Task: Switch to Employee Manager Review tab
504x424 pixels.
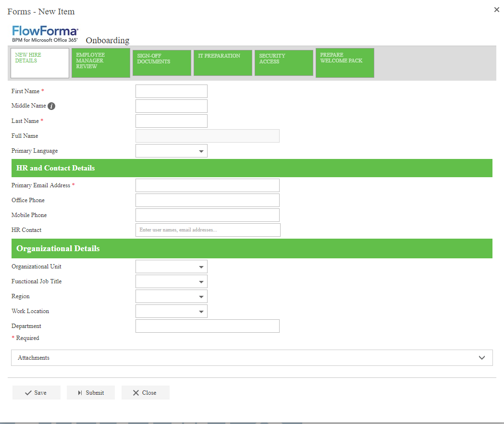Action: pyautogui.click(x=100, y=63)
